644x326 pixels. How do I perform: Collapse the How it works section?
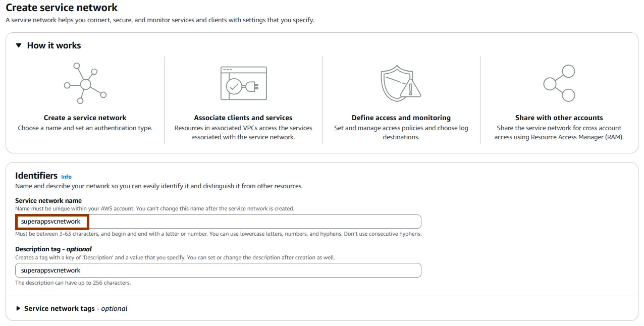pyautogui.click(x=19, y=45)
